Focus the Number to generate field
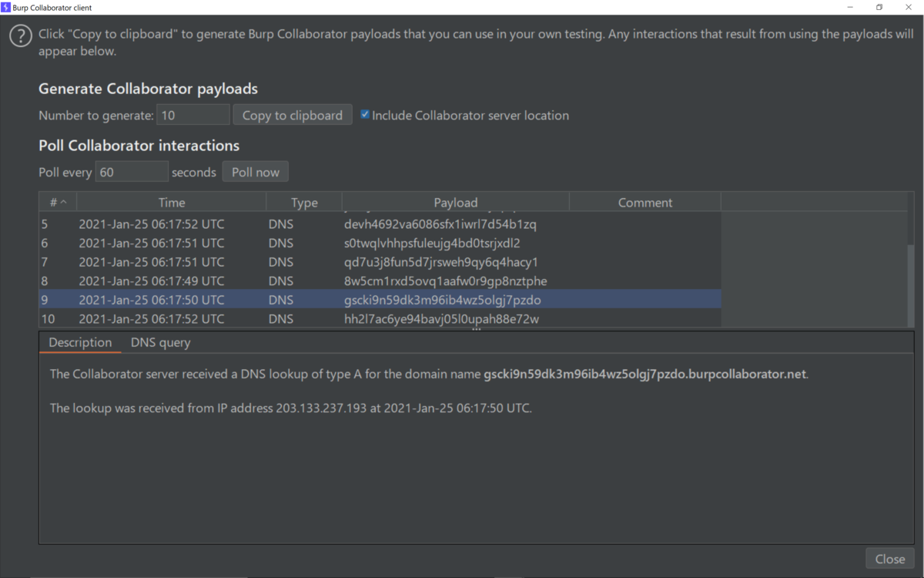The height and width of the screenshot is (578, 924). pyautogui.click(x=193, y=115)
